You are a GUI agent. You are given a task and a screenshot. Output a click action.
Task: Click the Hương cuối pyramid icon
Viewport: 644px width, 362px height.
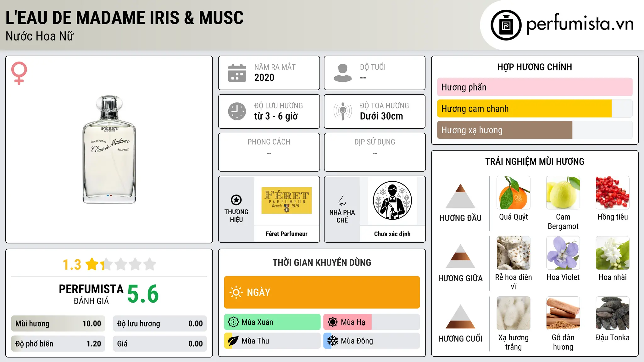pyautogui.click(x=461, y=316)
